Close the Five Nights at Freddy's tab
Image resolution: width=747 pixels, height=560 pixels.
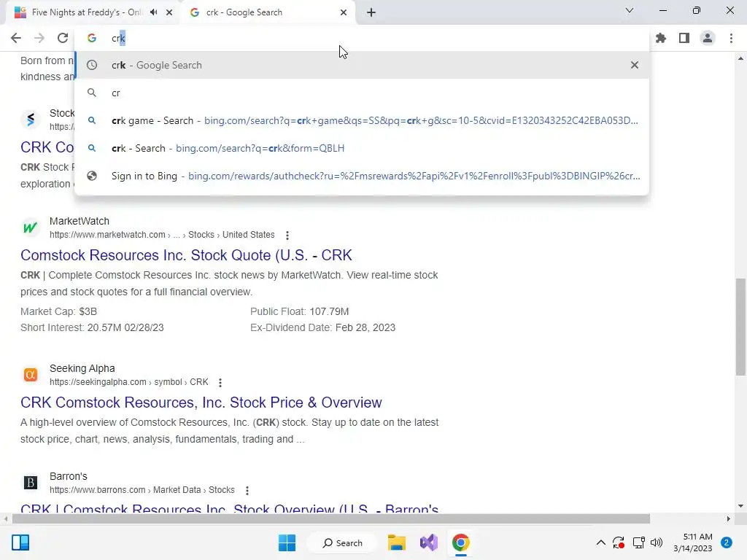coord(169,12)
